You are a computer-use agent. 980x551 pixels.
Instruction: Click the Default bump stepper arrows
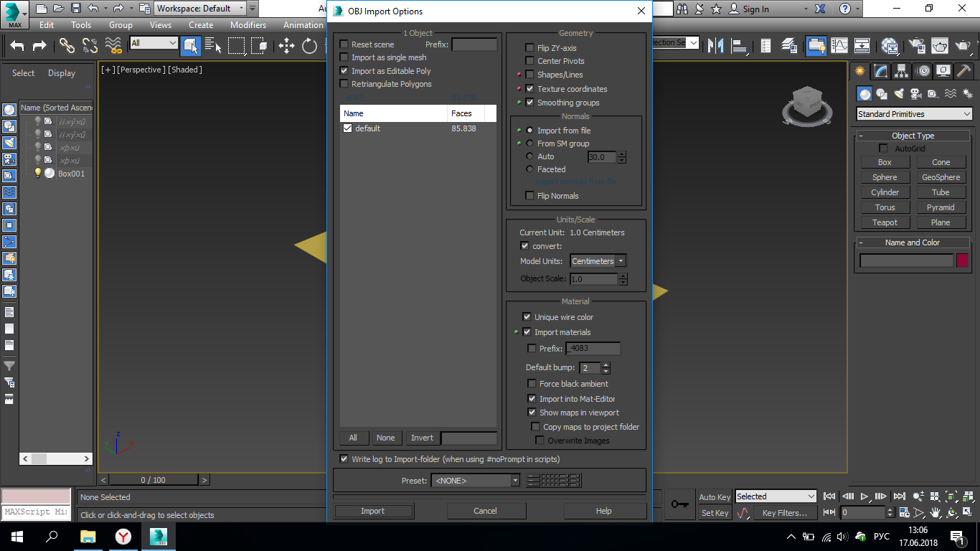click(x=606, y=368)
